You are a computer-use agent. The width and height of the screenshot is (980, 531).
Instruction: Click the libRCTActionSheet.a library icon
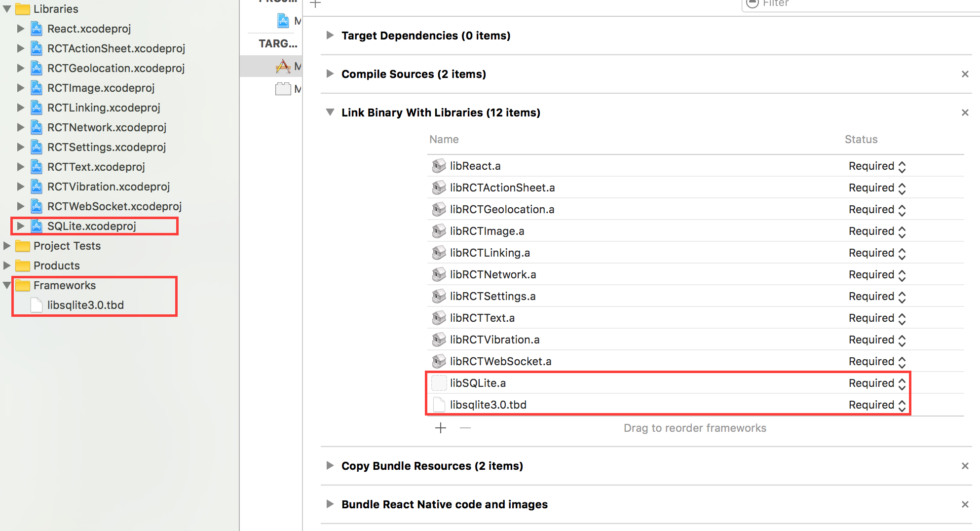(x=439, y=188)
